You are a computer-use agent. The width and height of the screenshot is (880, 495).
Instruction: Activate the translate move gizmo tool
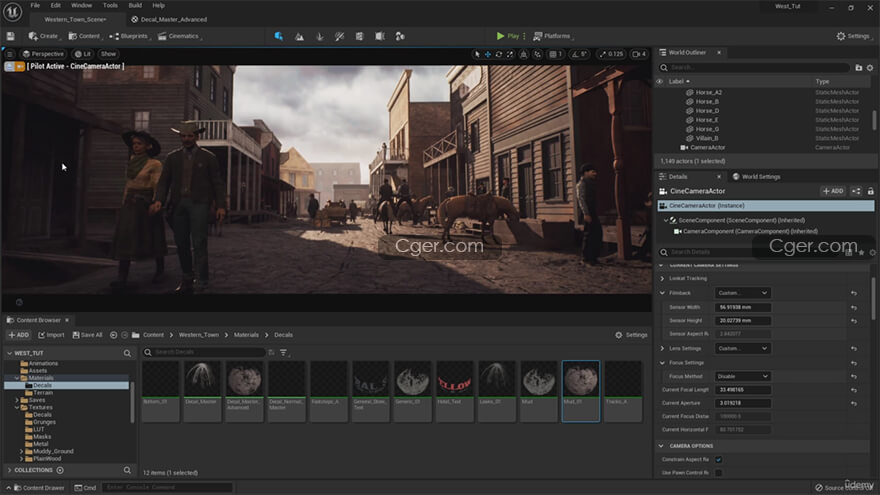[x=488, y=54]
